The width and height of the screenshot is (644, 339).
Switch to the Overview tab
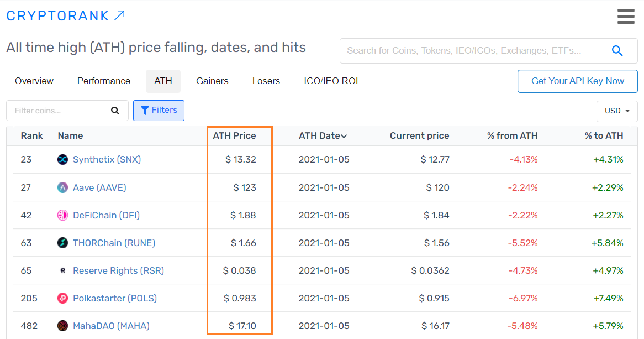(x=34, y=81)
